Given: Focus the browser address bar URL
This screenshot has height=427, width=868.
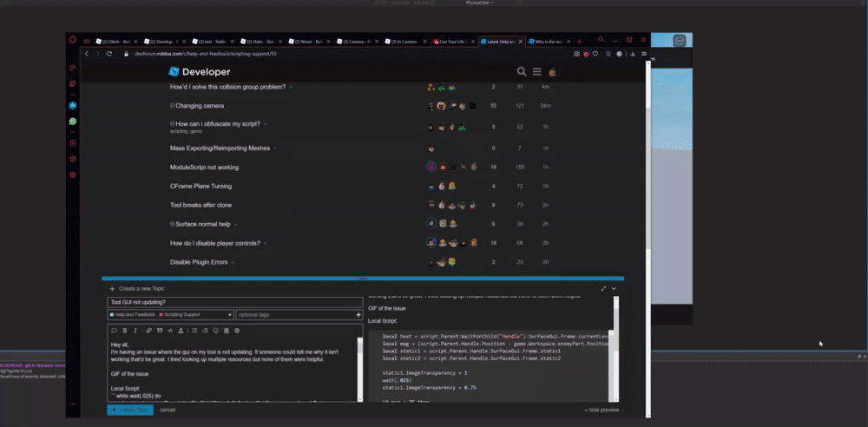Looking at the screenshot, I should (204, 54).
